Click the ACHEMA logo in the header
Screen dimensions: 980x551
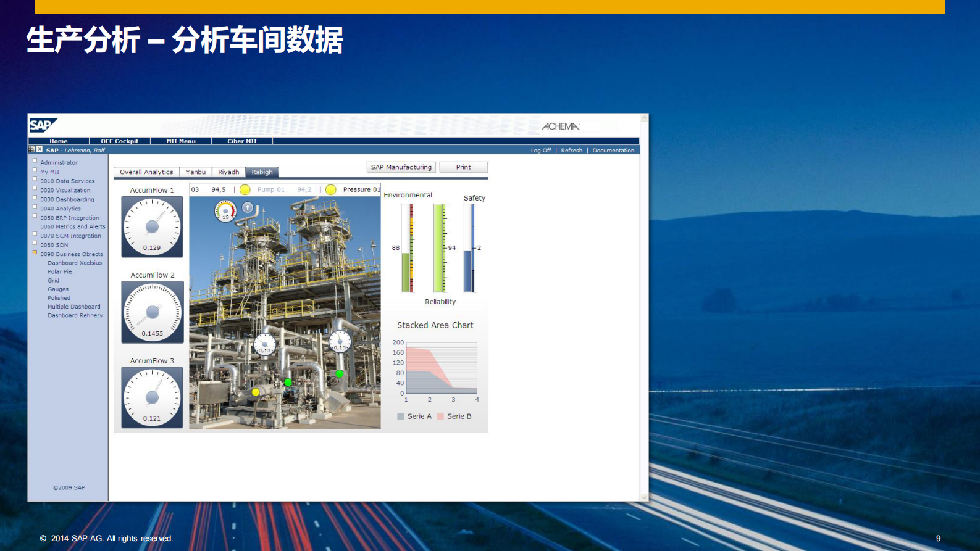click(x=561, y=126)
